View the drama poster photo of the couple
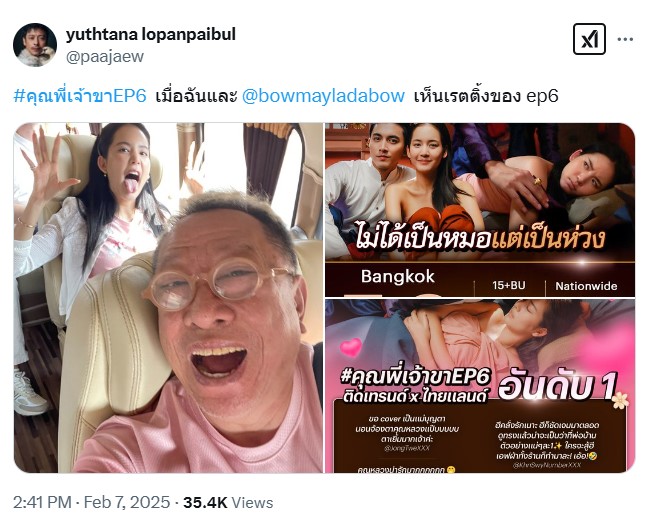Screen dimensions: 647x524 480,210
